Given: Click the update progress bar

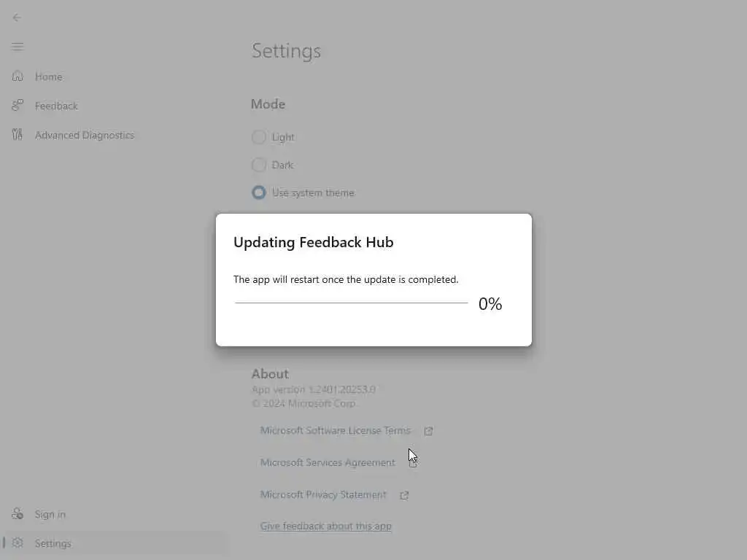Looking at the screenshot, I should click(x=351, y=303).
